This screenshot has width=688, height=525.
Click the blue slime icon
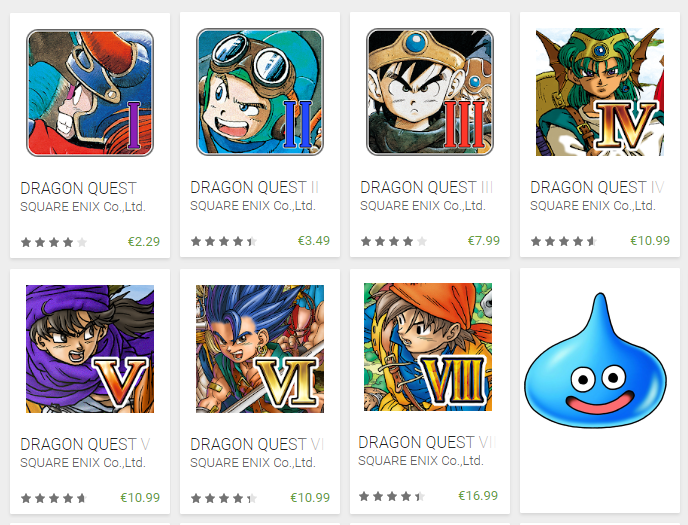pos(595,361)
